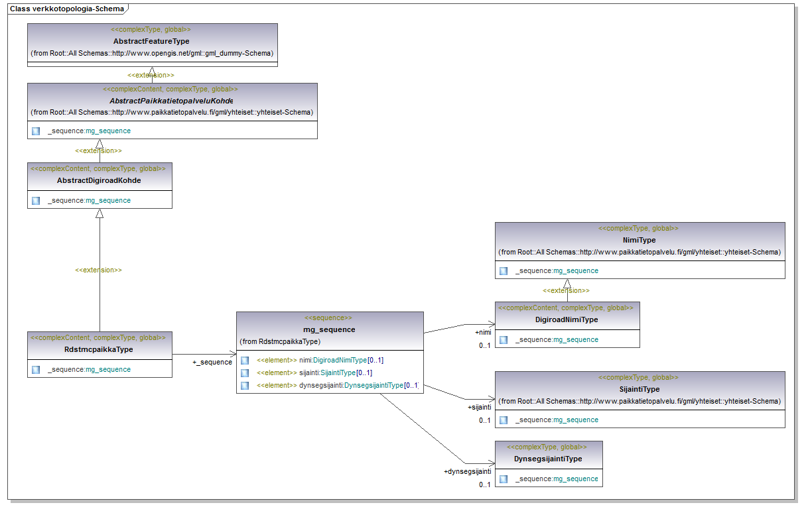
Task: Select the mg_sequence class title
Action: click(x=330, y=329)
